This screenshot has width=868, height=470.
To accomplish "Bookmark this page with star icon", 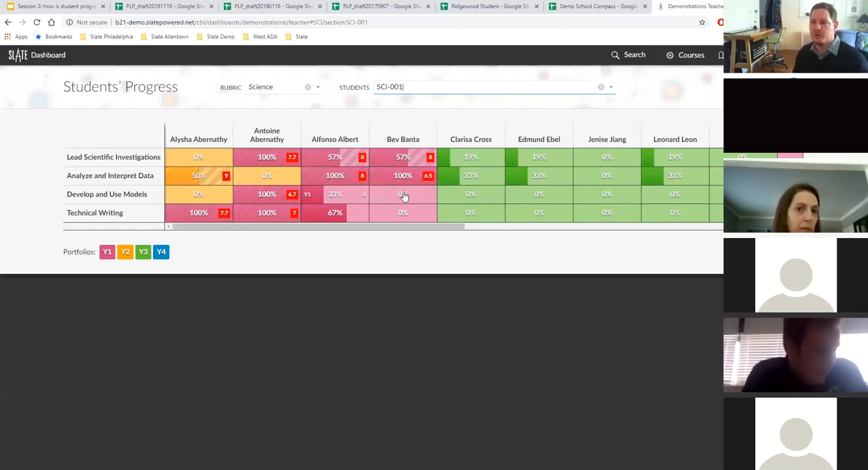I will 702,22.
